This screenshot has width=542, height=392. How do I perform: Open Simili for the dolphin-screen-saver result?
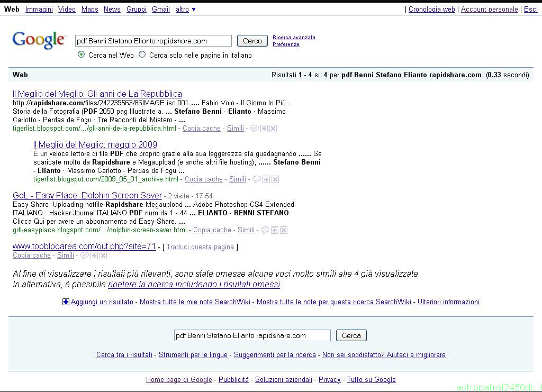pyautogui.click(x=246, y=230)
